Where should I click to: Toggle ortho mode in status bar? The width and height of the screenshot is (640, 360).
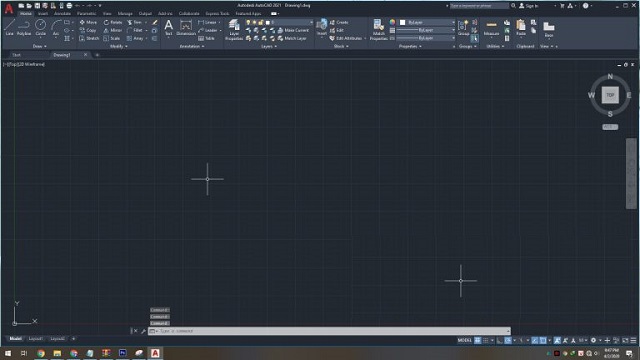tap(500, 340)
